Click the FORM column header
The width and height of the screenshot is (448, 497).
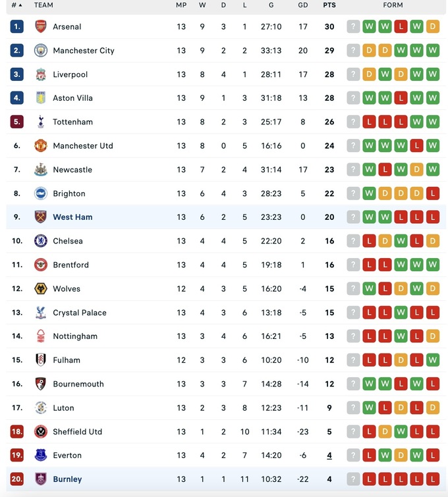tap(393, 5)
